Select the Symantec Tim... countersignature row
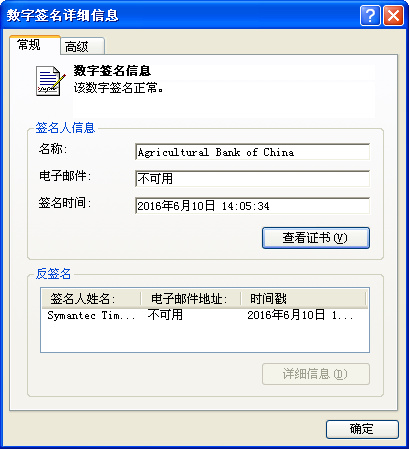Viewport: 409px width, 449px height. click(x=205, y=315)
